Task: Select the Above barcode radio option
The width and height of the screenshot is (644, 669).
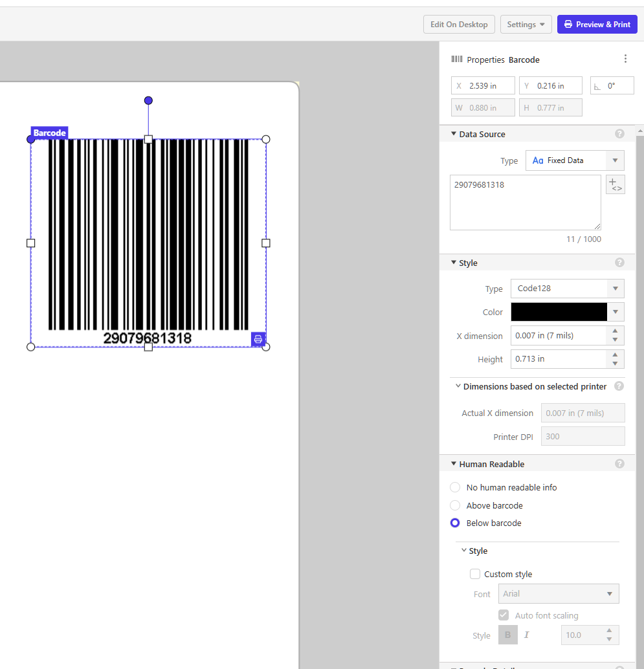Action: click(455, 505)
